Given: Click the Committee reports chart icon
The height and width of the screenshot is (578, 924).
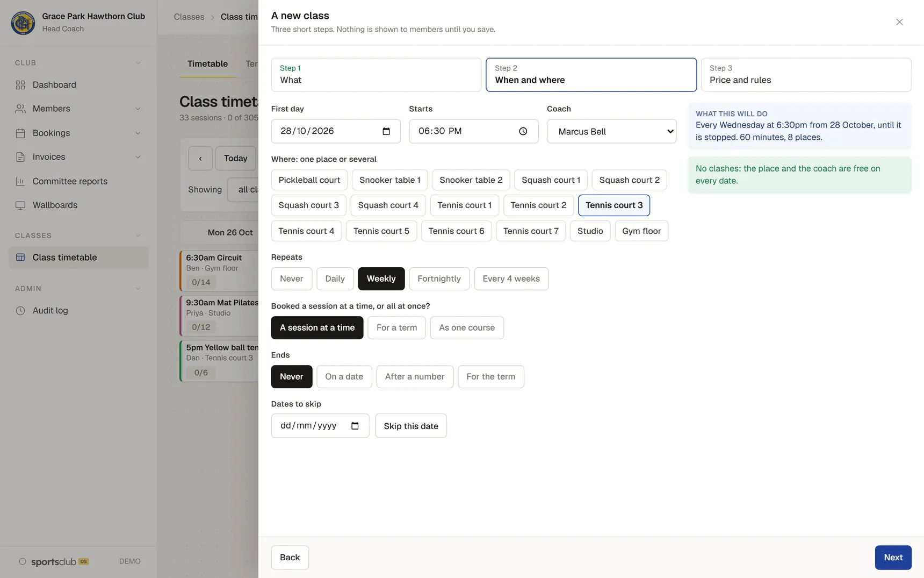Looking at the screenshot, I should pyautogui.click(x=20, y=182).
